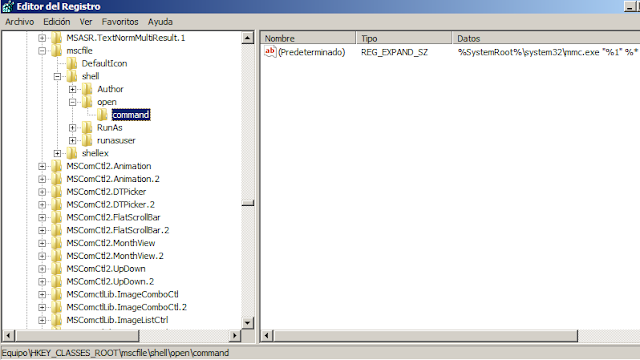Screen dimensions: 640x360
Task: Click the (Predeterminado) string value icon
Action: tap(270, 52)
